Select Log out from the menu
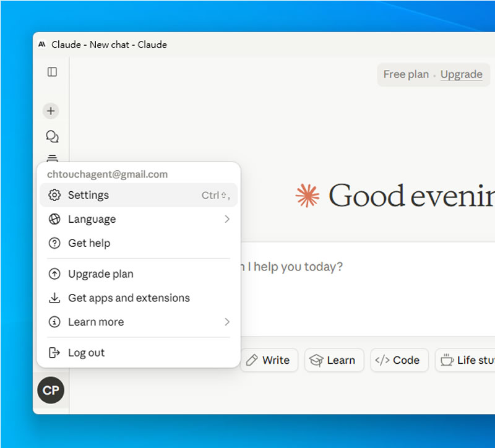Image resolution: width=495 pixels, height=448 pixels. coord(139,353)
